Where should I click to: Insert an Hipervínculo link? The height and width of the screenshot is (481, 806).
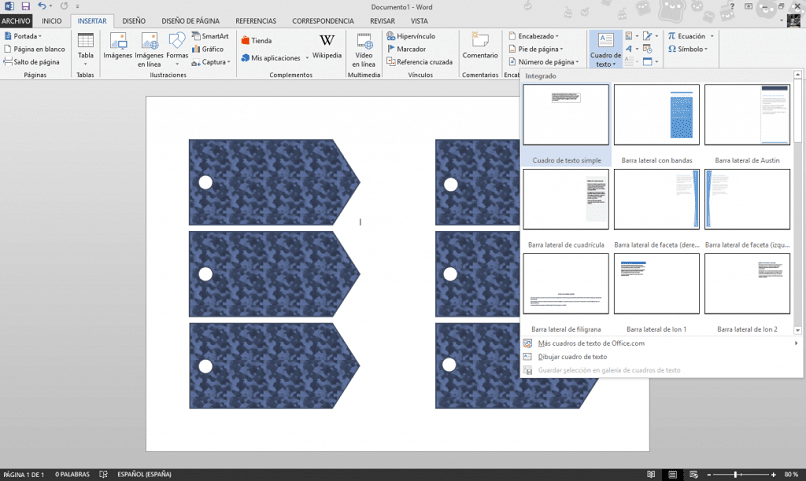tap(411, 36)
